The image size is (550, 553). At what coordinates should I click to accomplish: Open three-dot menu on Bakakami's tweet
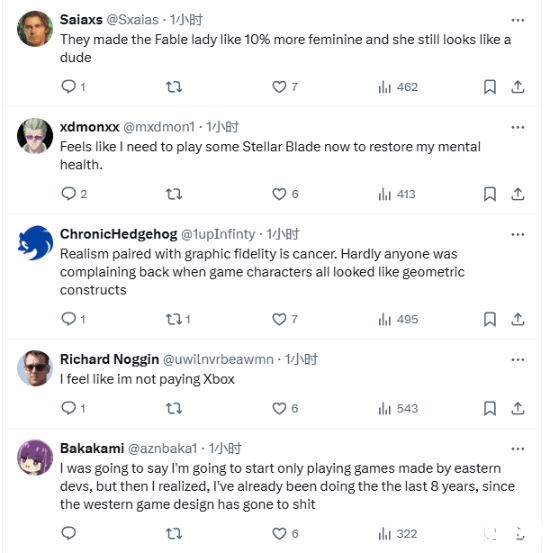(x=518, y=449)
